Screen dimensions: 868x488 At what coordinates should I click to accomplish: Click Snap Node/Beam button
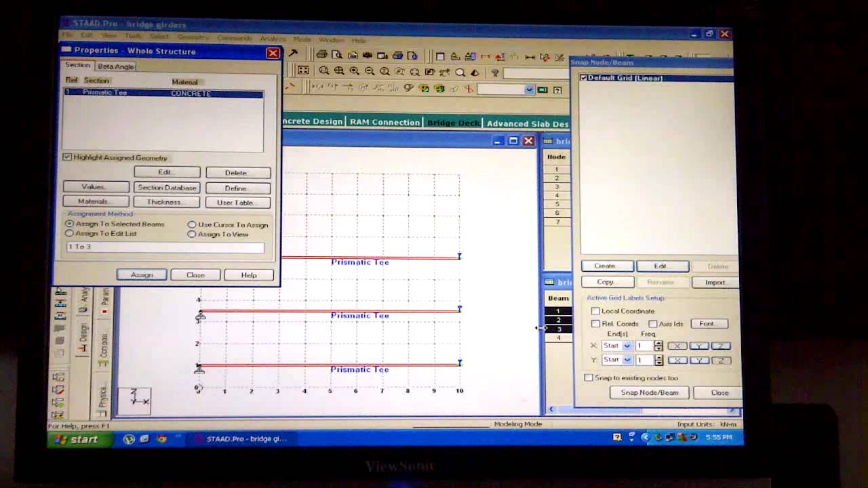click(649, 392)
